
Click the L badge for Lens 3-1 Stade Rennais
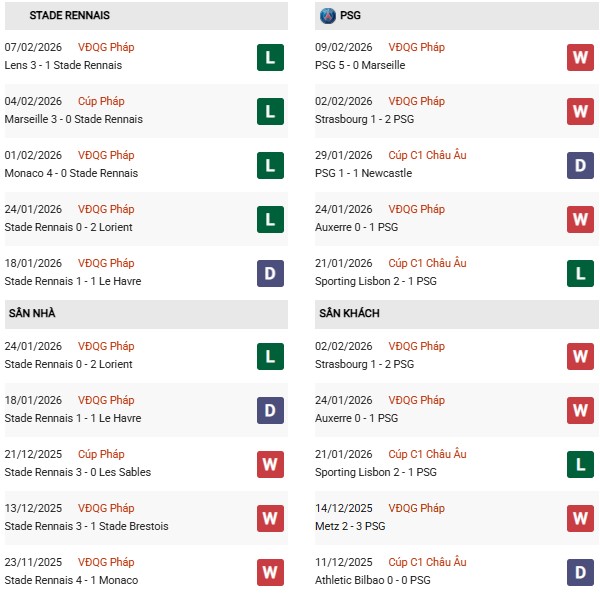click(x=270, y=57)
